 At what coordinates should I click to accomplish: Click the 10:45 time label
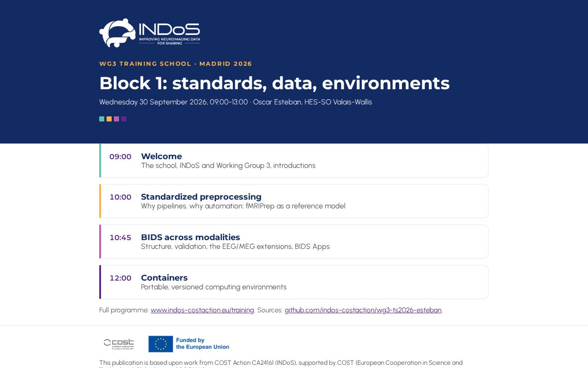pyautogui.click(x=120, y=238)
